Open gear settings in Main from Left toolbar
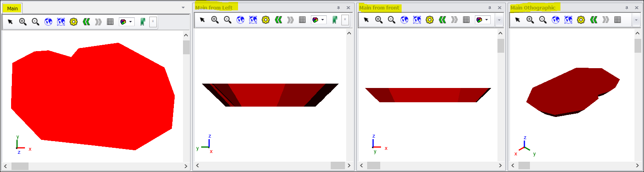This screenshot has width=644, height=172. click(266, 20)
